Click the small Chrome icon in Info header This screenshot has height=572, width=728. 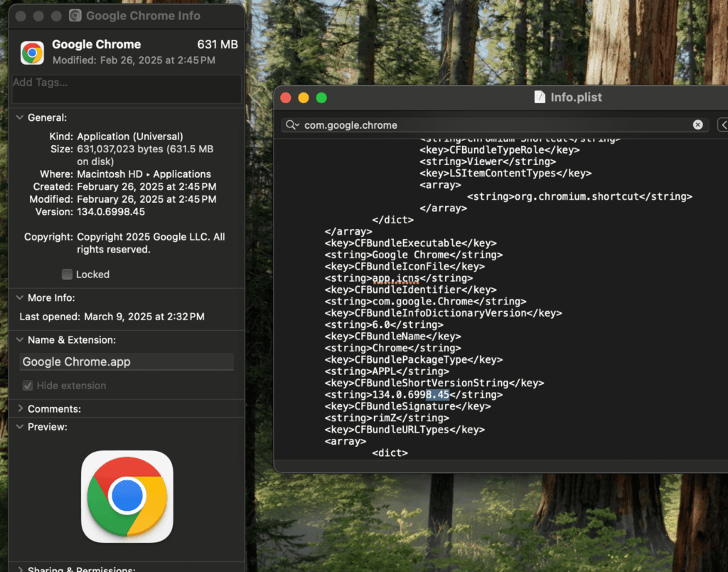[32, 52]
